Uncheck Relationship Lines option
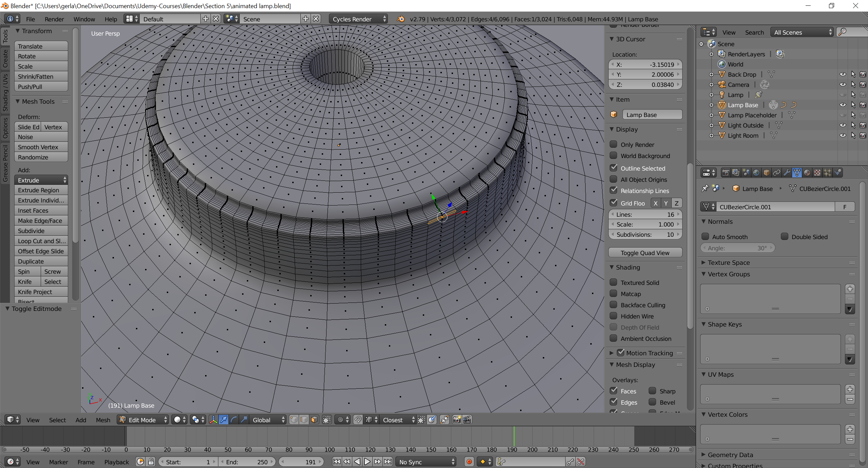This screenshot has width=868, height=468. (x=613, y=190)
